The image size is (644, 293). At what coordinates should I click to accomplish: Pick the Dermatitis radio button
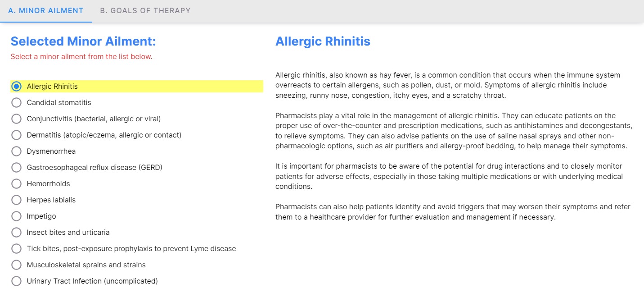pyautogui.click(x=17, y=135)
